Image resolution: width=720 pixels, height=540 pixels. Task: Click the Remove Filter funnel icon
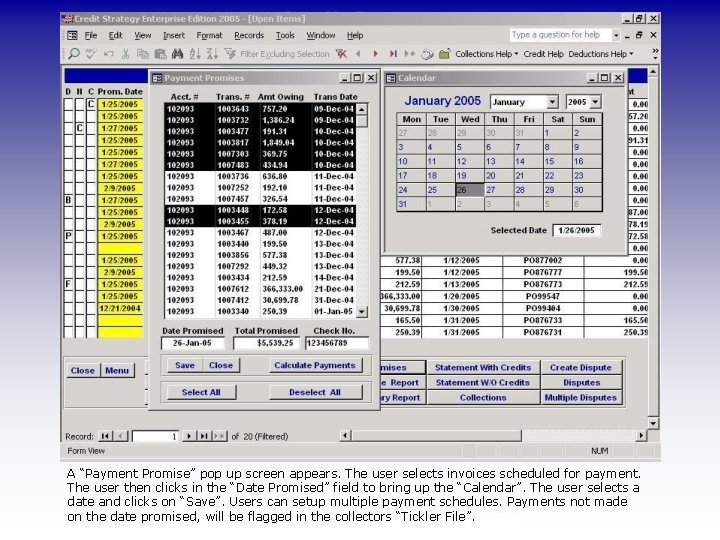[341, 54]
